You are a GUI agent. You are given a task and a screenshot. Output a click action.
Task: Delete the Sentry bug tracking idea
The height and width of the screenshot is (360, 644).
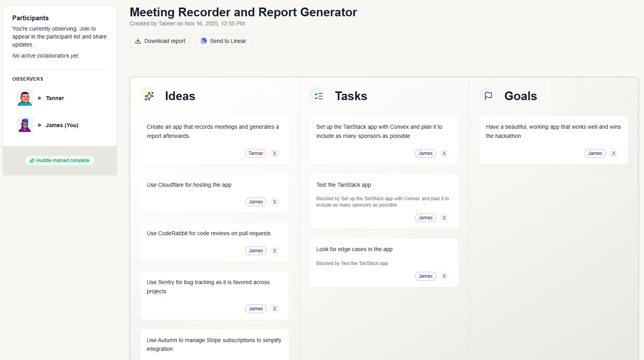click(274, 309)
